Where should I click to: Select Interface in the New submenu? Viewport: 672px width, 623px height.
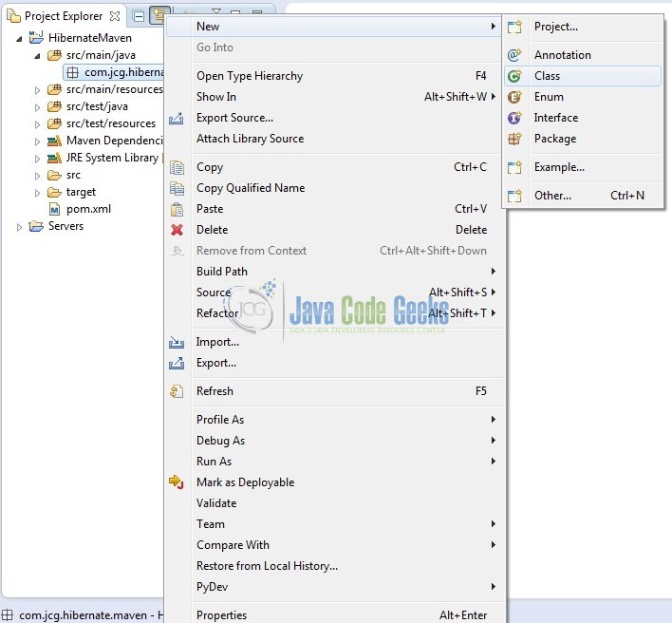pyautogui.click(x=583, y=118)
